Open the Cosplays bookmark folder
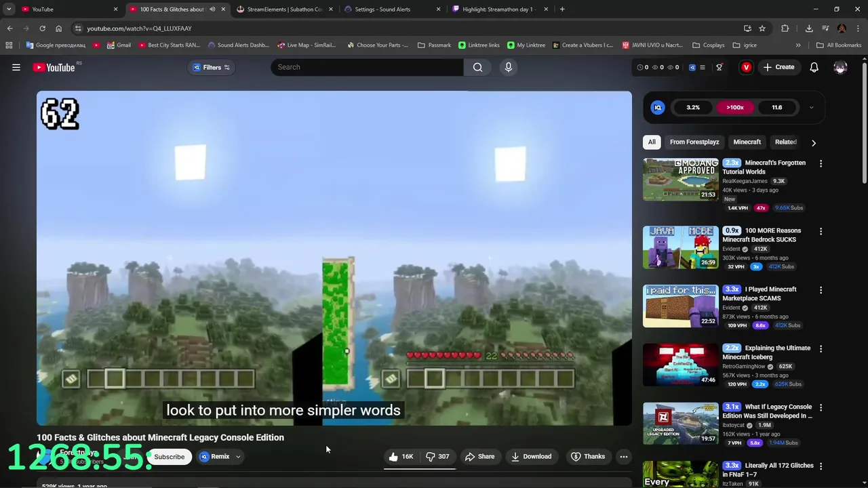 708,45
